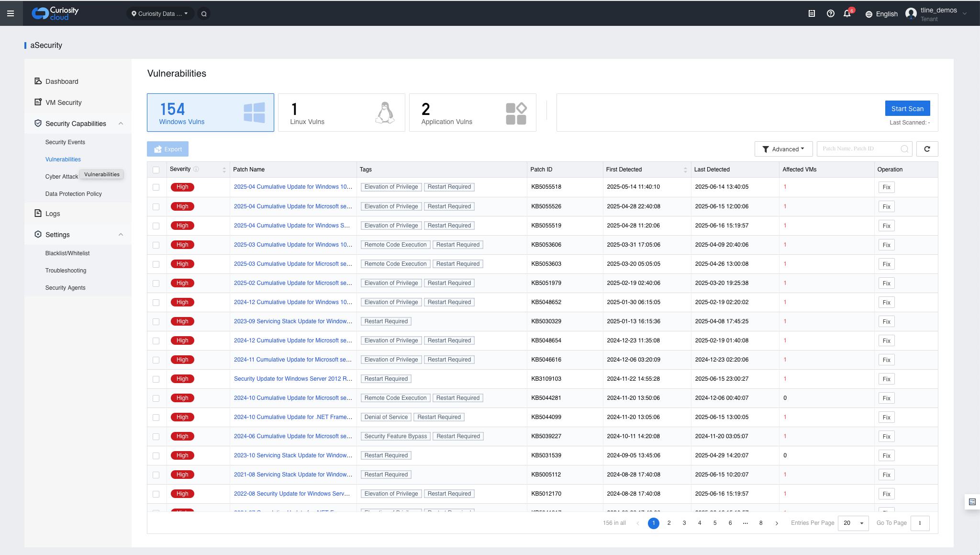Click the Start Scan button

(x=907, y=108)
